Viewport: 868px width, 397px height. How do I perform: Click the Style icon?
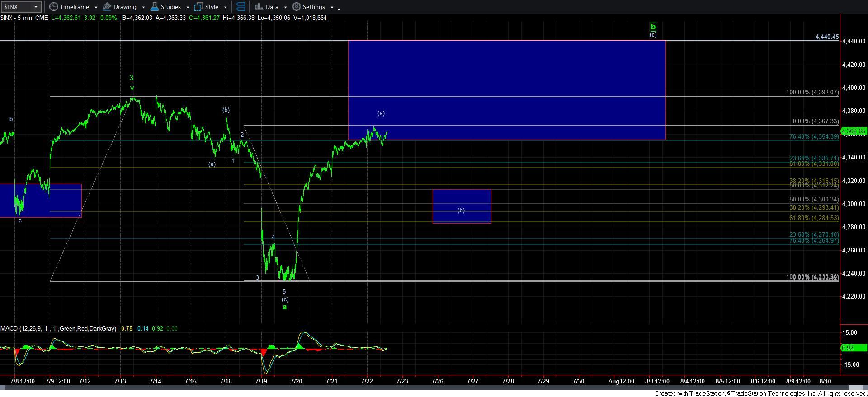pos(198,7)
